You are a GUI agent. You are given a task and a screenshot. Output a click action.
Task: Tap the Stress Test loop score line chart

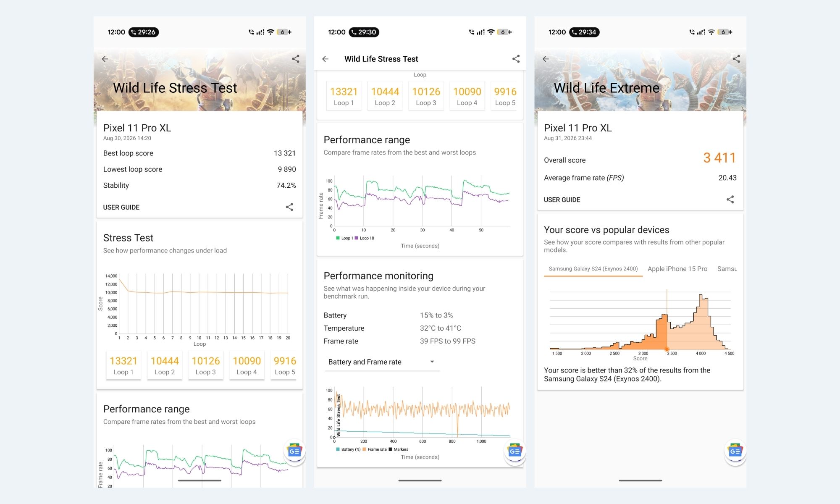pyautogui.click(x=204, y=304)
